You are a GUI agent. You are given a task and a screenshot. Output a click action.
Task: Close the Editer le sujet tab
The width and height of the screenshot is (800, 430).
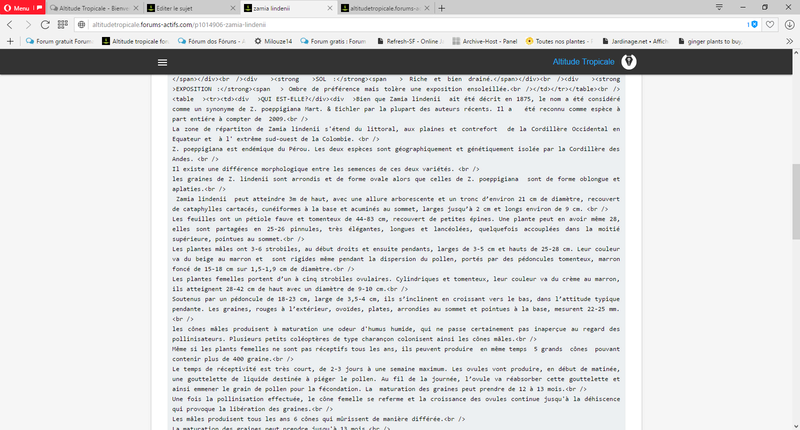pyautogui.click(x=233, y=8)
